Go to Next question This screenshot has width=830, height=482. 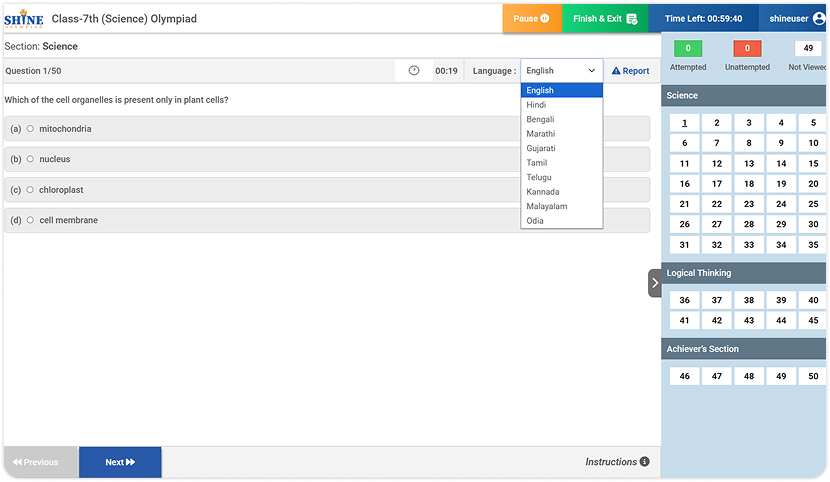[120, 462]
